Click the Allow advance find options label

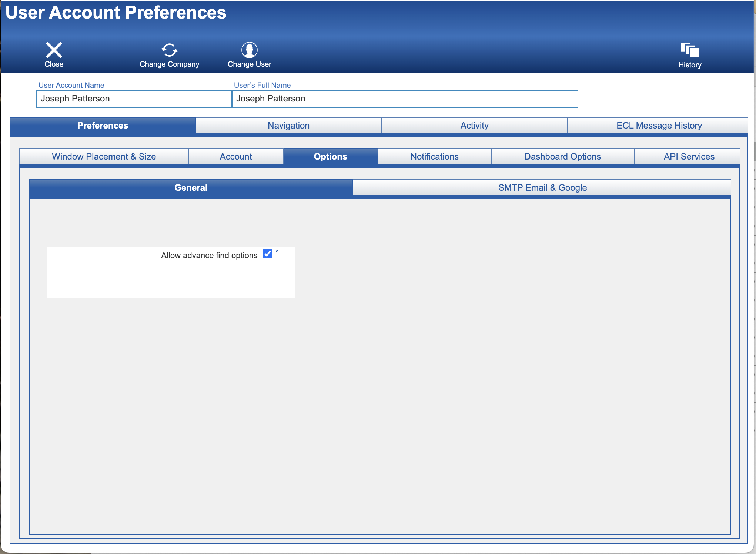209,256
